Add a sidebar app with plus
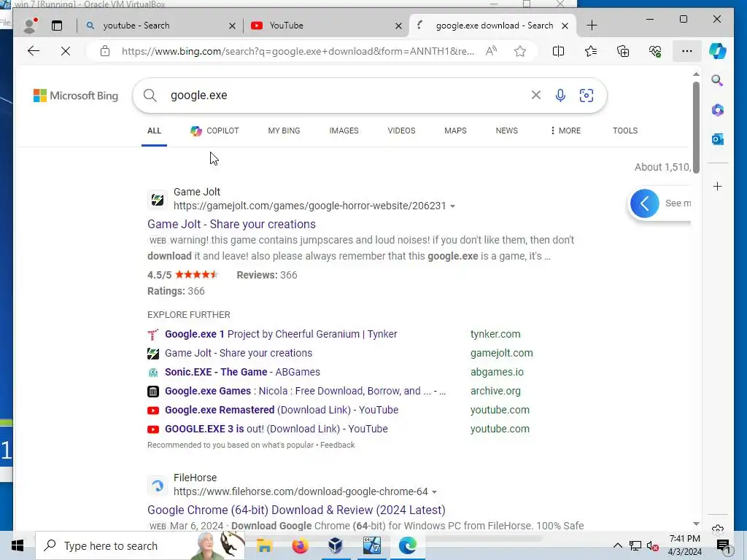The height and width of the screenshot is (560, 747). [718, 186]
